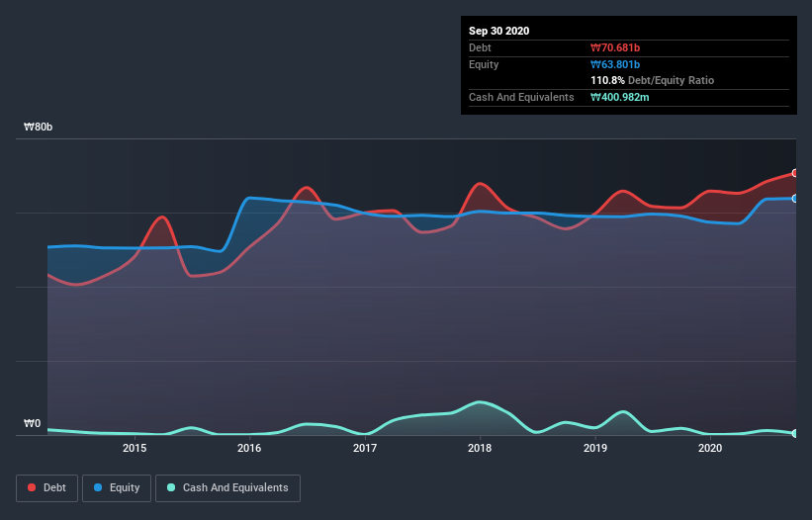Screen dimensions: 812x520
Task: Click the 2017 x-axis label
Action: coord(365,448)
